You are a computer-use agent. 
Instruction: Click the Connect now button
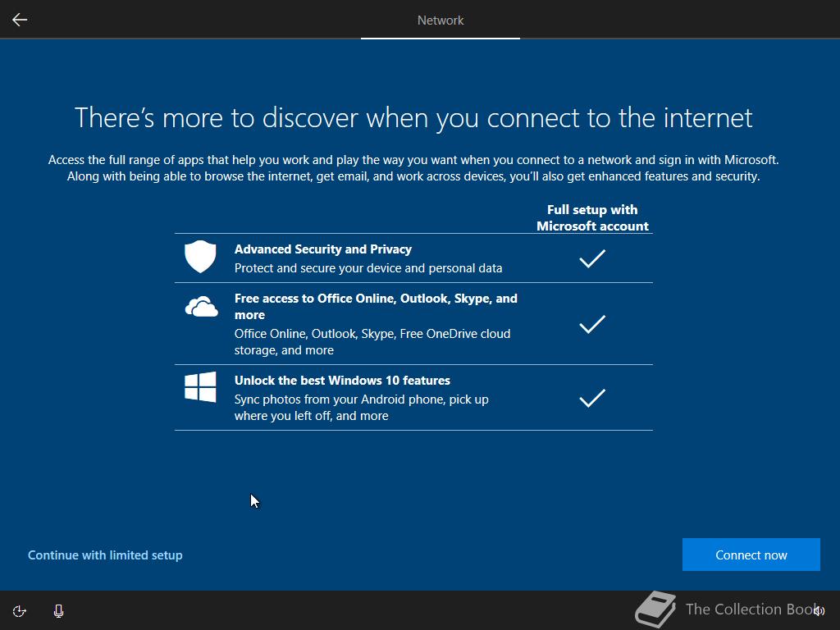coord(751,555)
